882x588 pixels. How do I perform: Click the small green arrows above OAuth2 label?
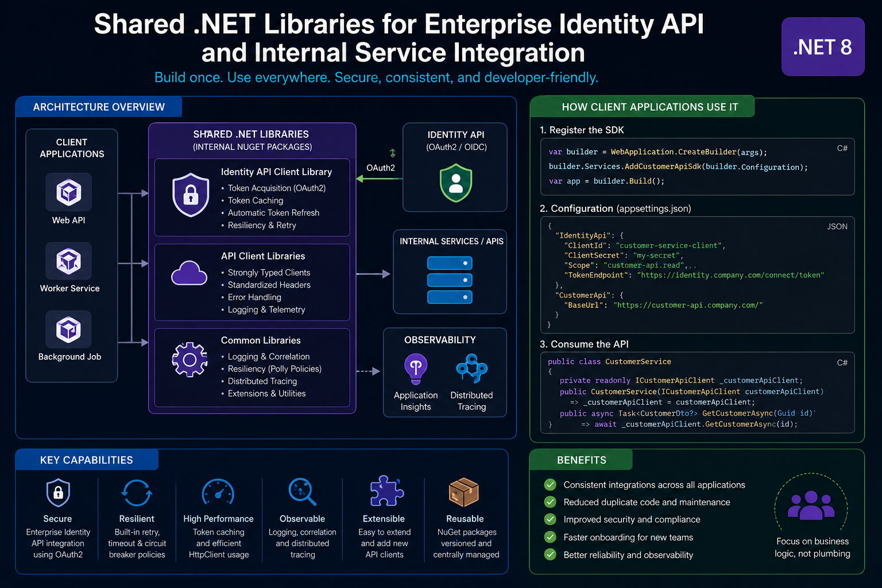[393, 153]
